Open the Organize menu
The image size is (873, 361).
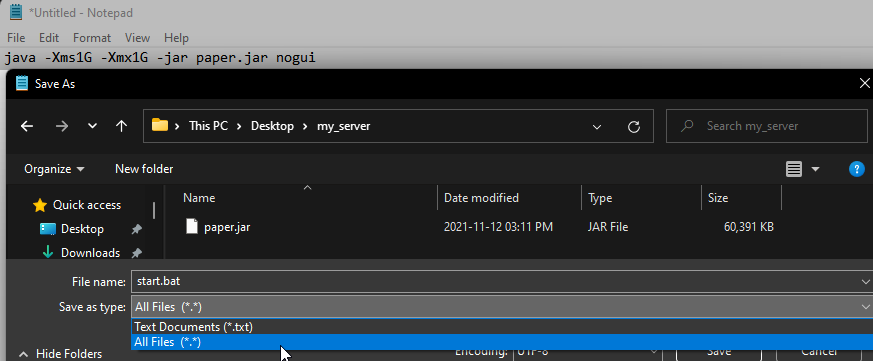click(x=54, y=169)
